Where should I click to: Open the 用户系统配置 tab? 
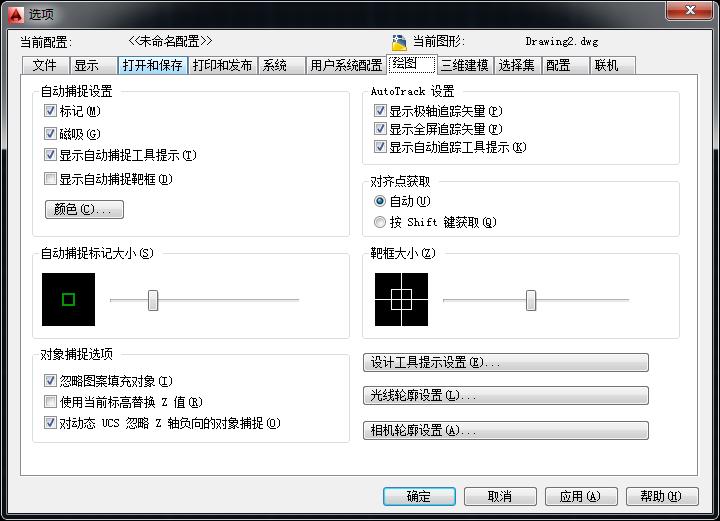(x=346, y=65)
